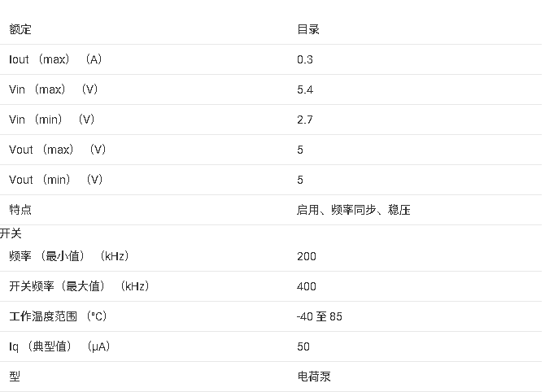Click the 2.7 Vin min value
Screen dimensions: 545x392
tap(305, 120)
